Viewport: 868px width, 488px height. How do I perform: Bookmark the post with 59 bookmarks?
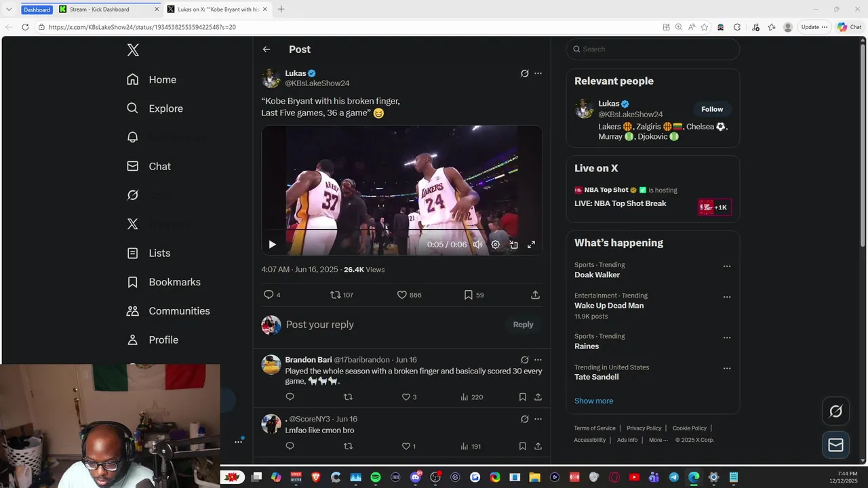pyautogui.click(x=473, y=295)
